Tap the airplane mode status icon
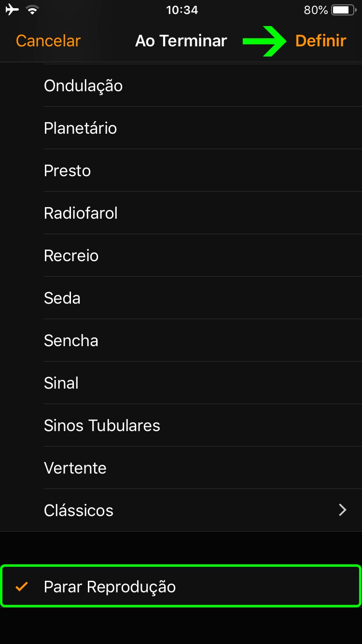The height and width of the screenshot is (644, 362). (12, 10)
